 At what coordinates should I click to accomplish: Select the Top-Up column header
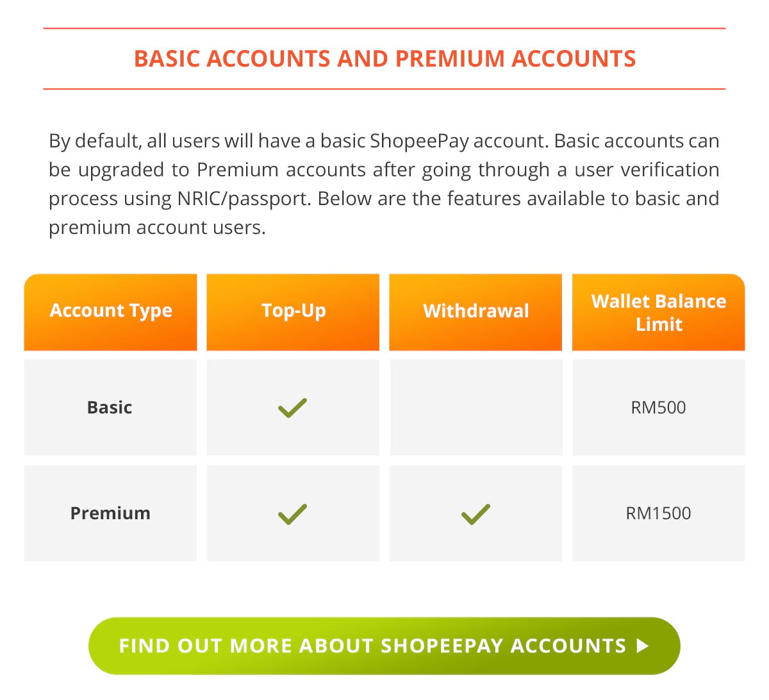293,312
